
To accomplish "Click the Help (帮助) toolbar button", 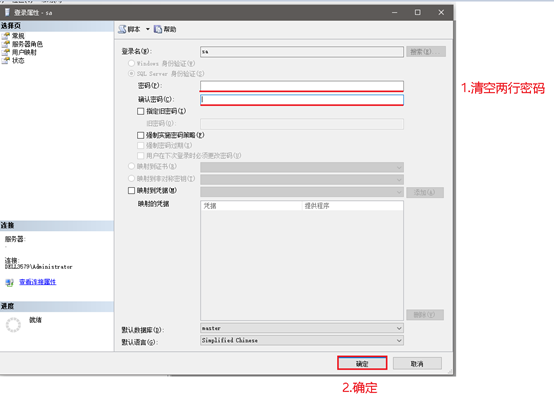I will (165, 29).
